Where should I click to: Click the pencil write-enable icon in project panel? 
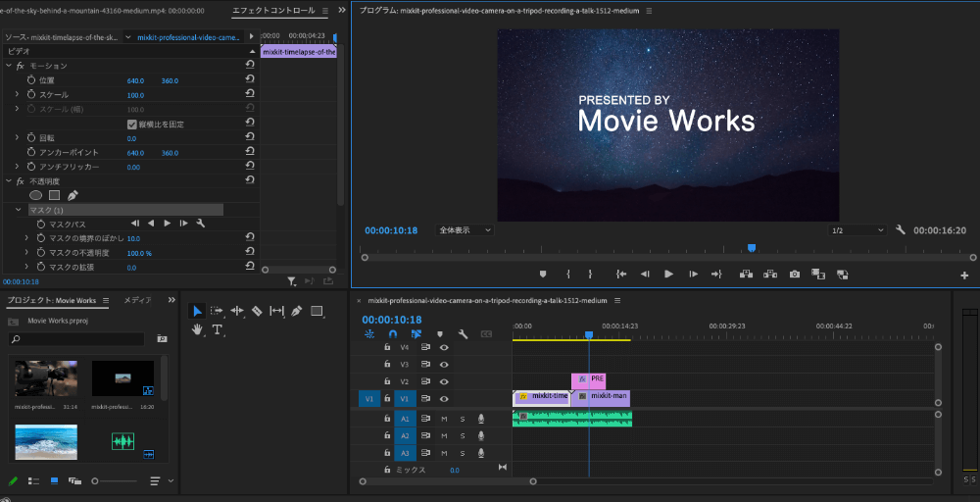click(13, 480)
